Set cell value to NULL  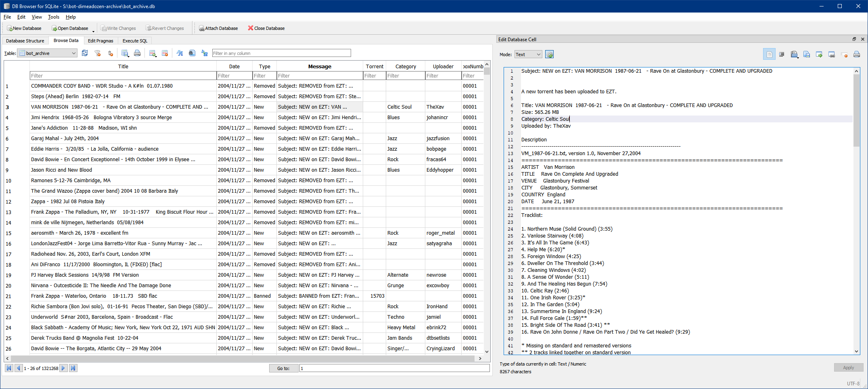(x=844, y=55)
